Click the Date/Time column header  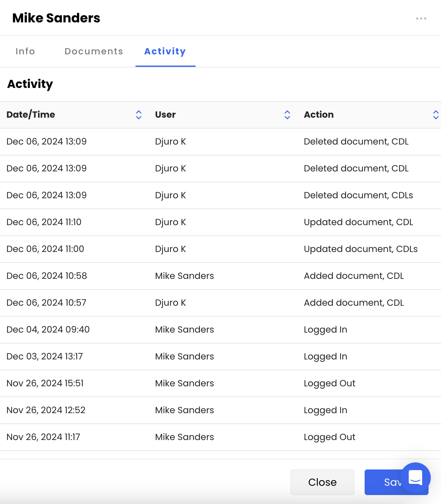[x=31, y=114]
